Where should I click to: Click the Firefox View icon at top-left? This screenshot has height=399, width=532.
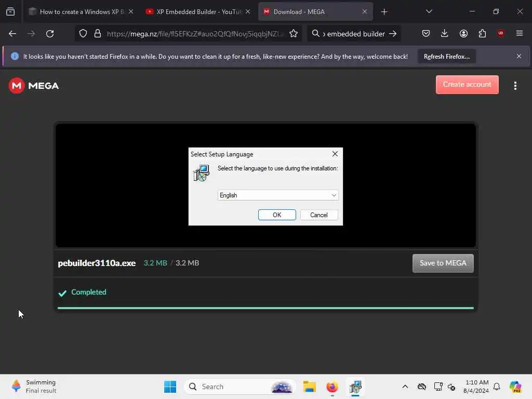pos(10,11)
